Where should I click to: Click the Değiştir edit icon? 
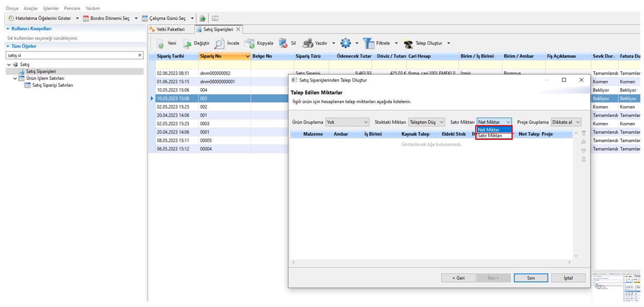[187, 44]
